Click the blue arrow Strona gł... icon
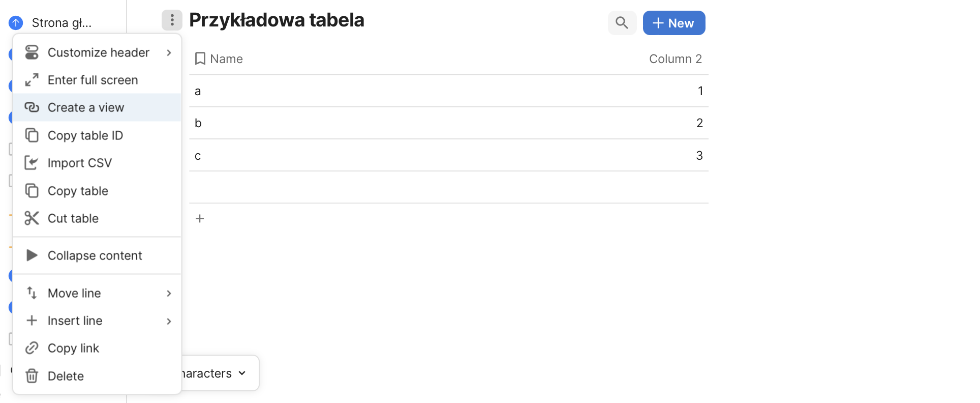 tap(16, 23)
